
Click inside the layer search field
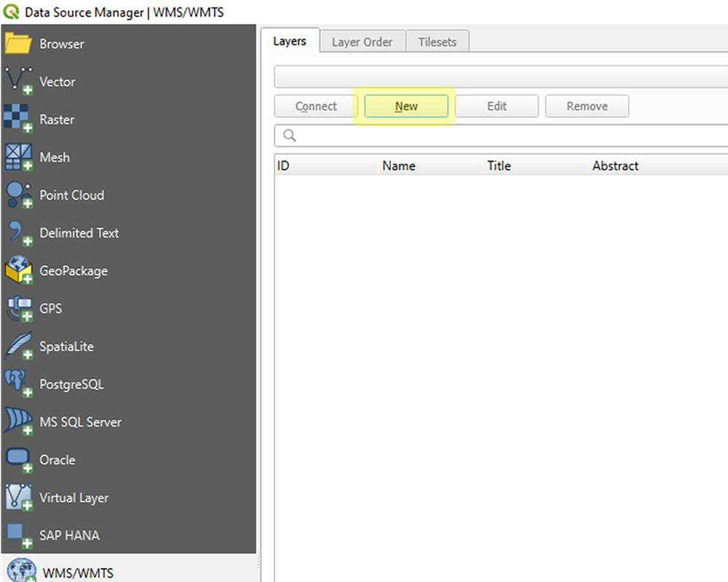click(x=437, y=135)
